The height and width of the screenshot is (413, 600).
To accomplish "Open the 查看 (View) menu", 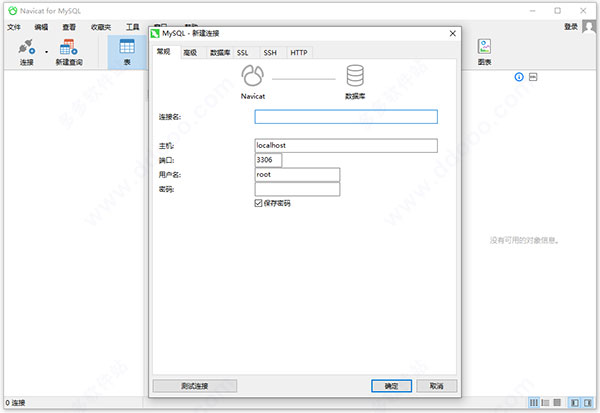I will point(69,27).
